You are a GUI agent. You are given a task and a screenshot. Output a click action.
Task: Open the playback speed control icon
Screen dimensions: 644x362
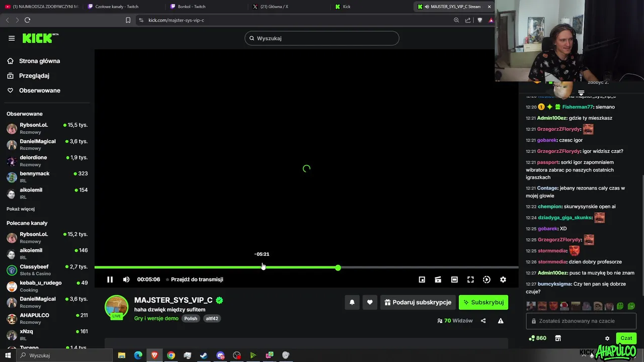(487, 280)
